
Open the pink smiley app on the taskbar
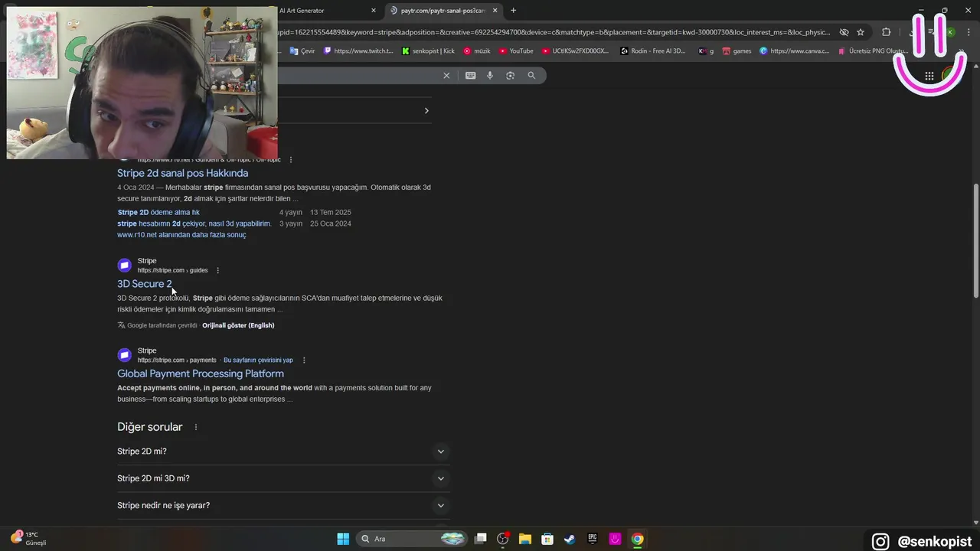(x=614, y=539)
